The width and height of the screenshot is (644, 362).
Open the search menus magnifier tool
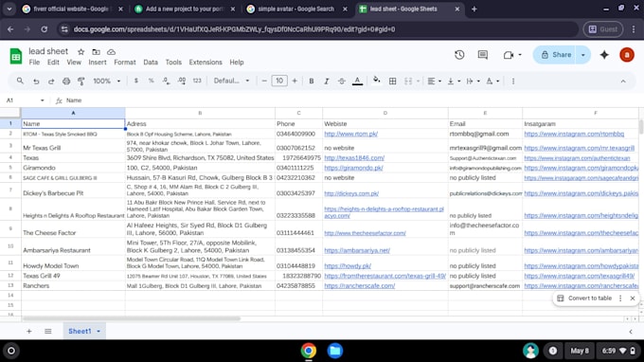tap(20, 81)
